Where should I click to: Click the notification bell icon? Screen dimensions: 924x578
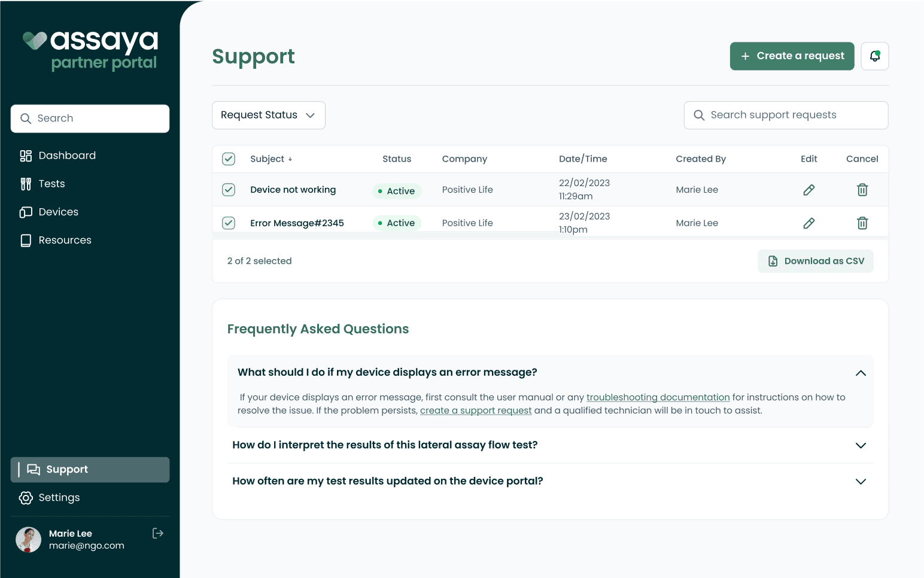pyautogui.click(x=874, y=56)
